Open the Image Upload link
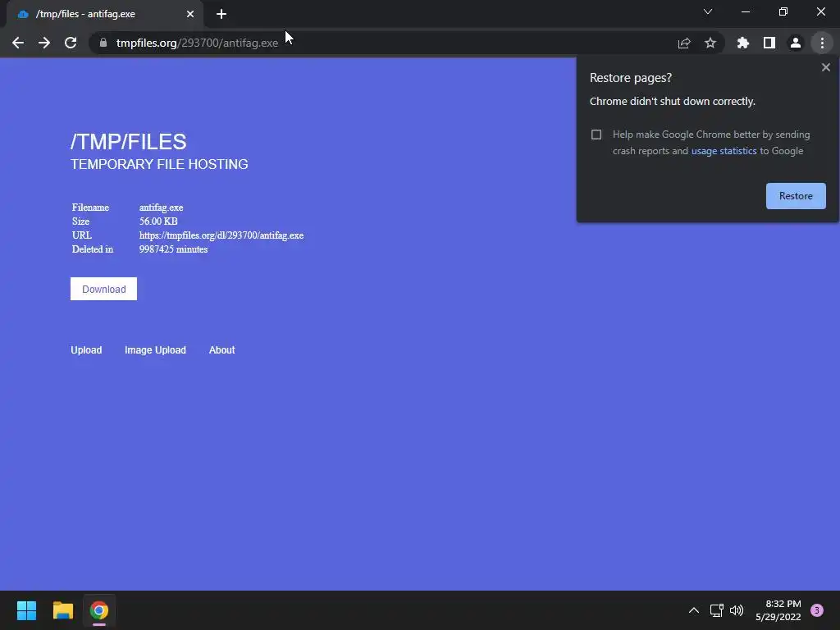Screen dimensions: 840x630 (x=155, y=350)
